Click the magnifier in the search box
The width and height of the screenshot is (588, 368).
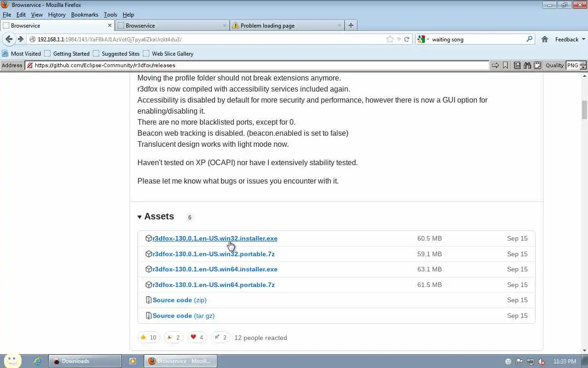click(529, 39)
